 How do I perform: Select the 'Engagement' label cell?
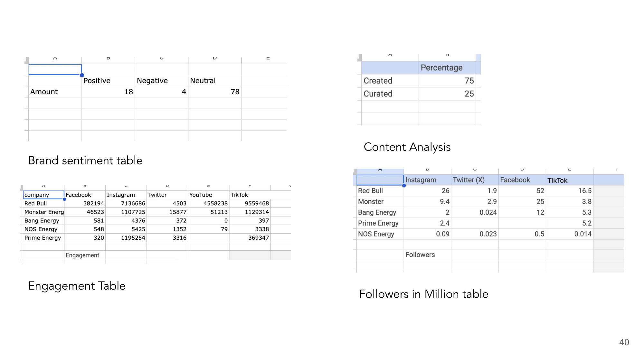(85, 255)
